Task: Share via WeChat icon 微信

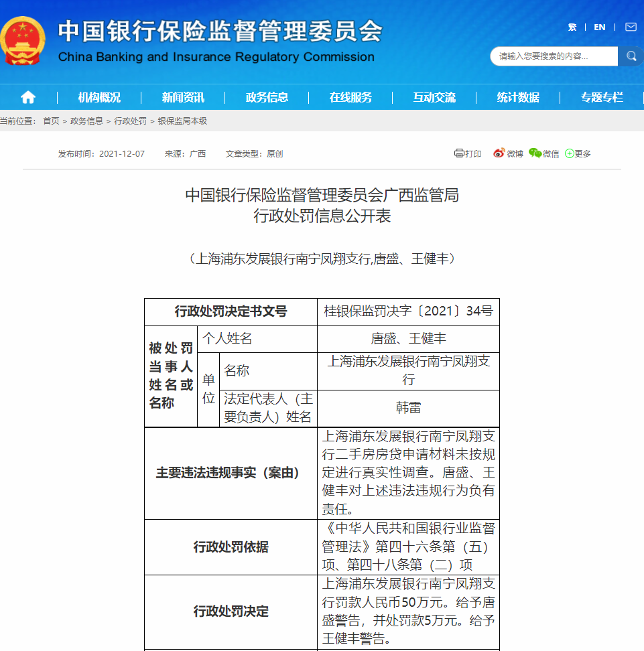Action: (x=535, y=153)
